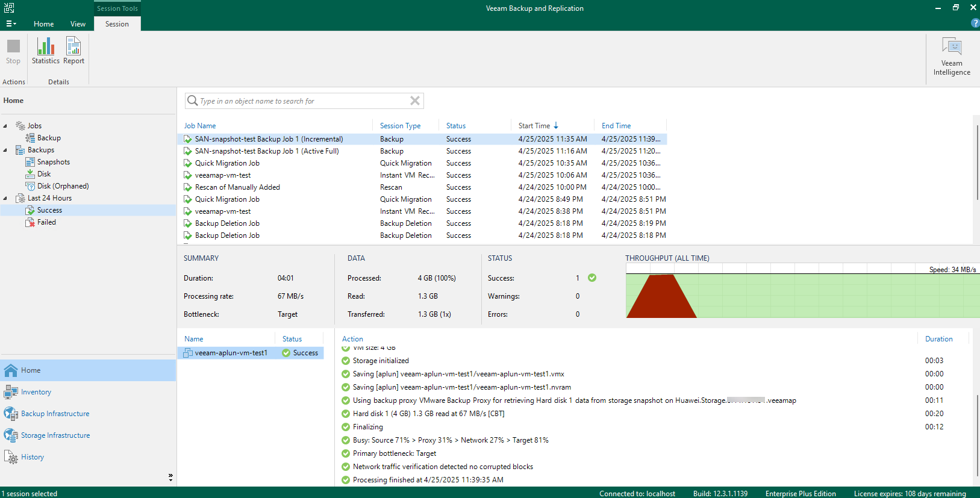Open the Home navigation pane

coord(88,370)
